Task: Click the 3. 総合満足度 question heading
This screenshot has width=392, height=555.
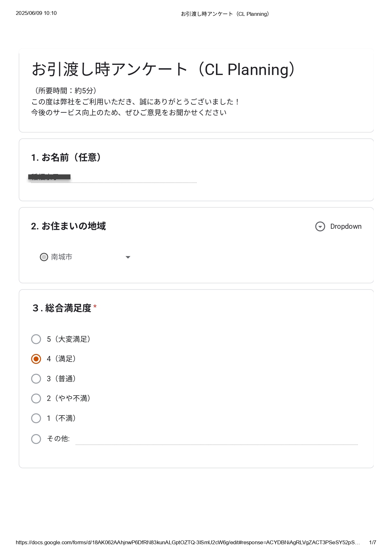Action: pos(62,308)
